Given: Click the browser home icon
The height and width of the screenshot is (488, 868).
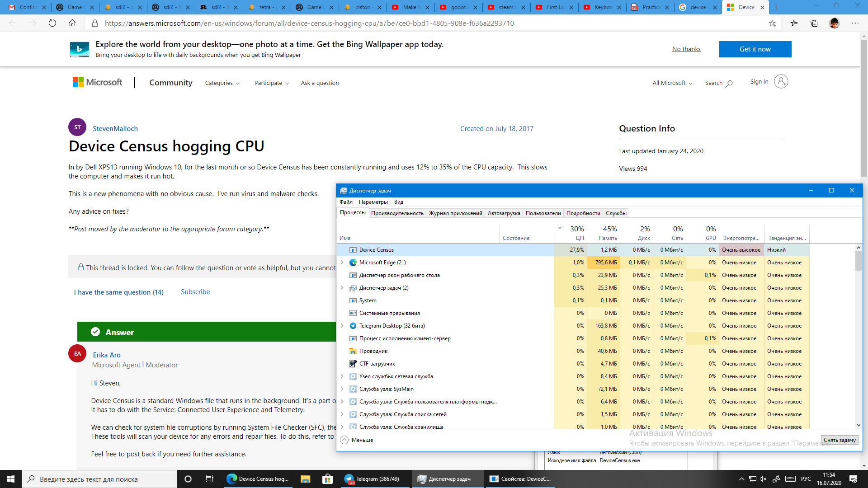Looking at the screenshot, I should coord(72,23).
